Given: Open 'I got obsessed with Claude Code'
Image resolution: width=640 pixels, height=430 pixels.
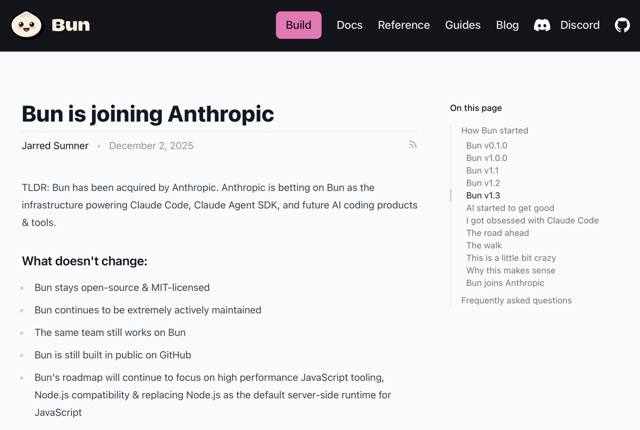Looking at the screenshot, I should pos(532,220).
